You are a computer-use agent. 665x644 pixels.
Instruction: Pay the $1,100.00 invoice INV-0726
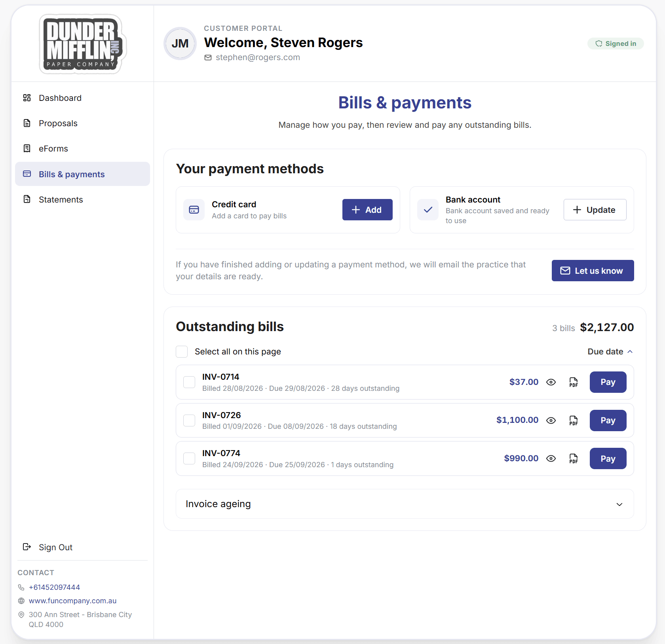pyautogui.click(x=608, y=420)
